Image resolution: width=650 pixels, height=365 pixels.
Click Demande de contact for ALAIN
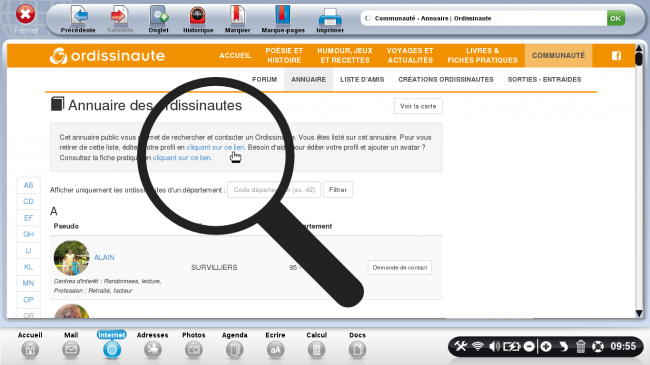(400, 268)
